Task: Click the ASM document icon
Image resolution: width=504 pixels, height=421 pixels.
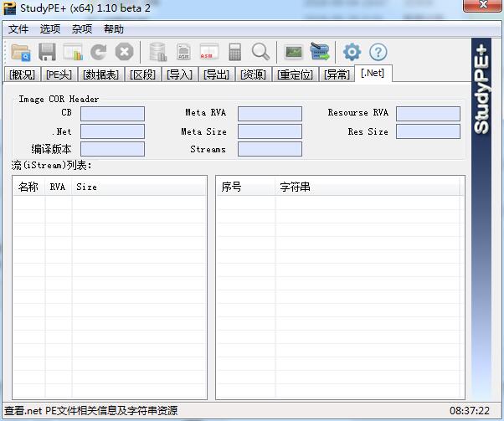Action: click(183, 52)
